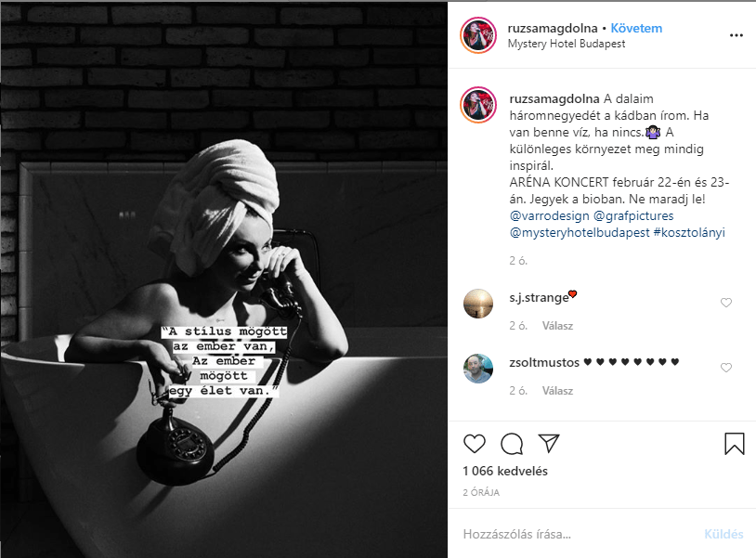Open s.j.strange commenter avatar
The image size is (756, 558).
click(x=478, y=304)
